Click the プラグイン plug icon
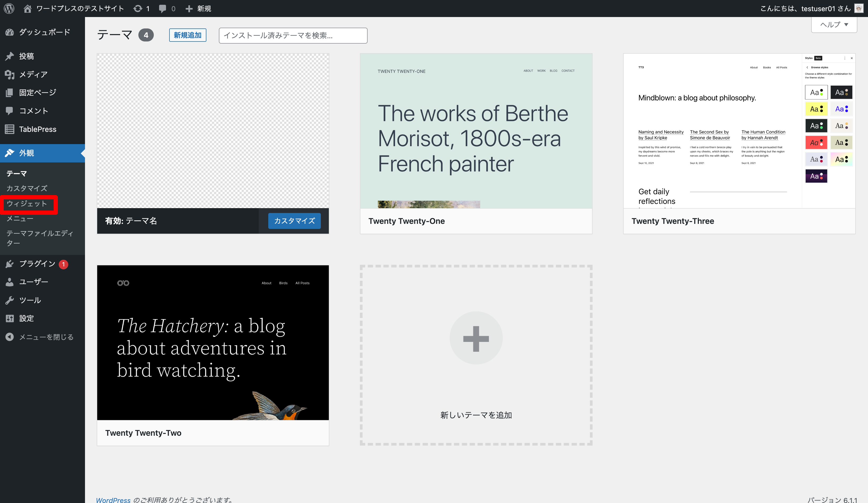 point(10,264)
